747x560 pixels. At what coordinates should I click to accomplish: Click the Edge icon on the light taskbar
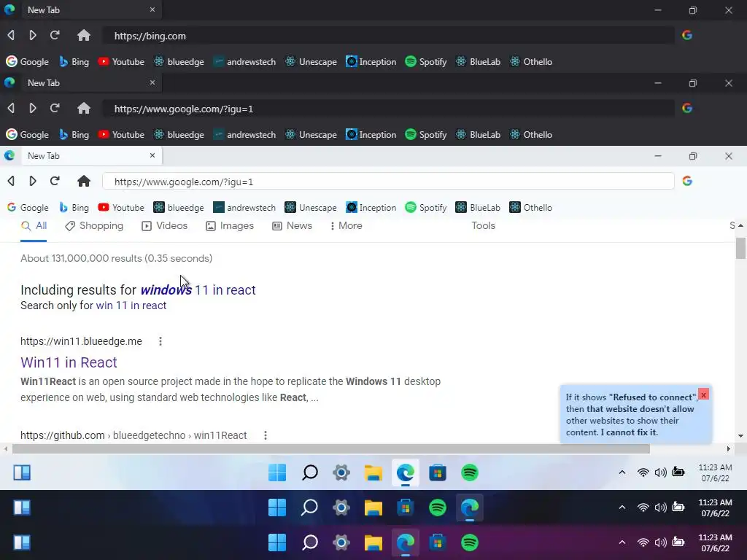point(406,472)
